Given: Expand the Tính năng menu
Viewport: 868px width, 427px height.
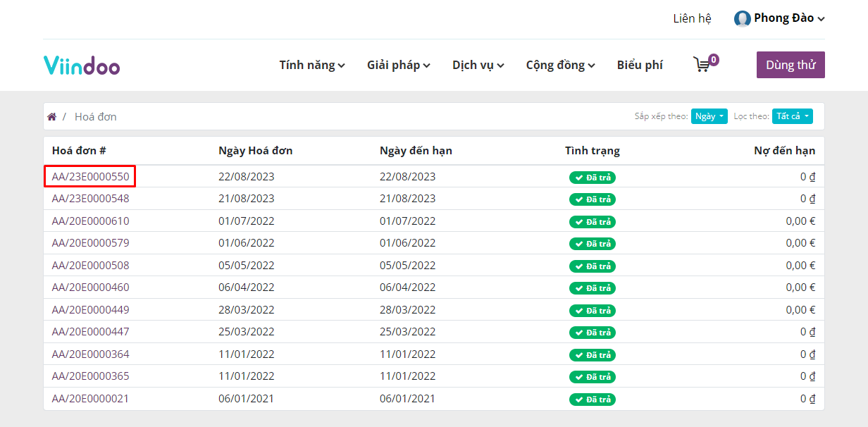Looking at the screenshot, I should click(x=312, y=65).
